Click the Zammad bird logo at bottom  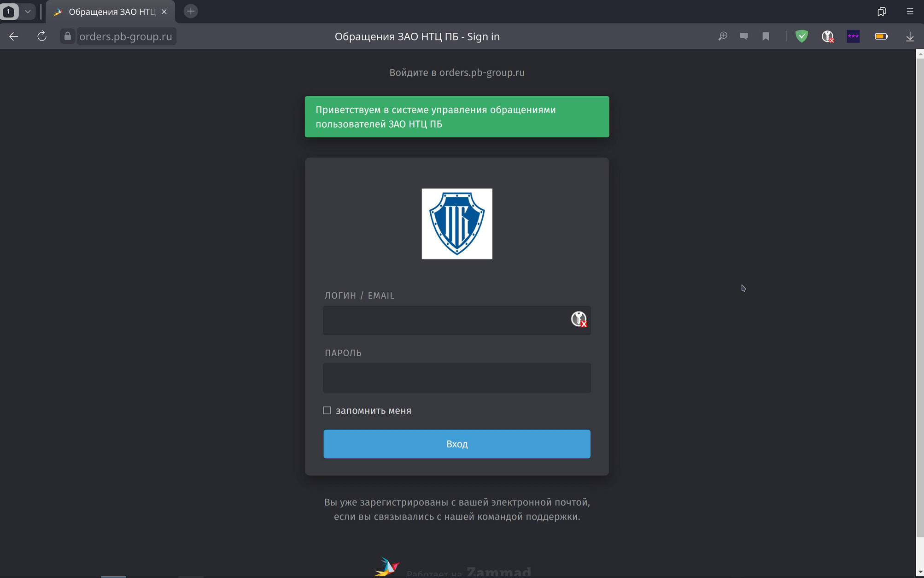click(386, 567)
